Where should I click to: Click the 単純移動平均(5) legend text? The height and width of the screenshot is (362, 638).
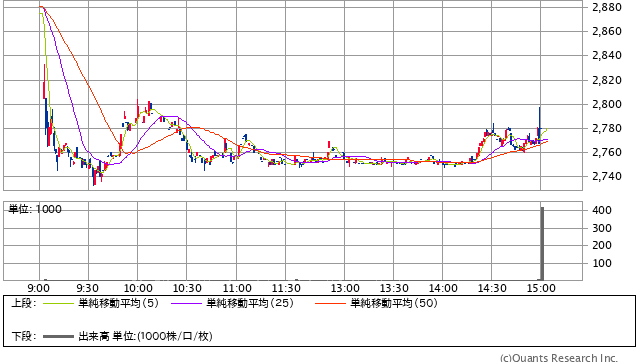[x=118, y=303]
